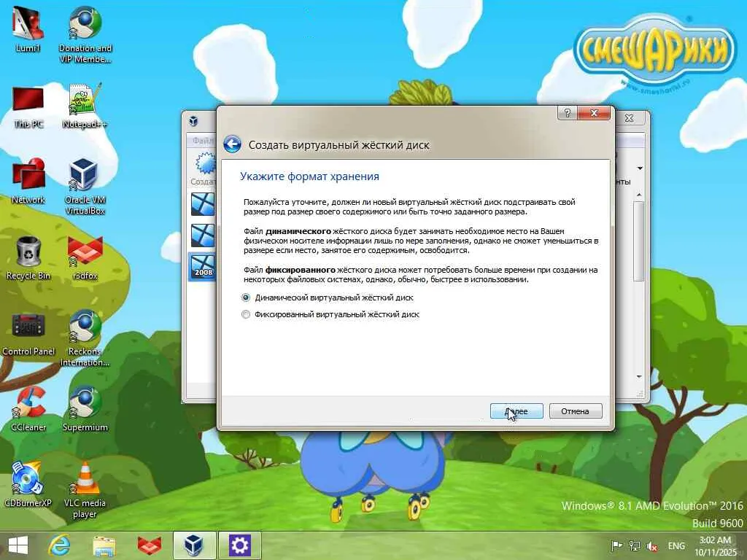The height and width of the screenshot is (560, 747).
Task: Open the Lumi1 desktop icon
Action: point(28,31)
